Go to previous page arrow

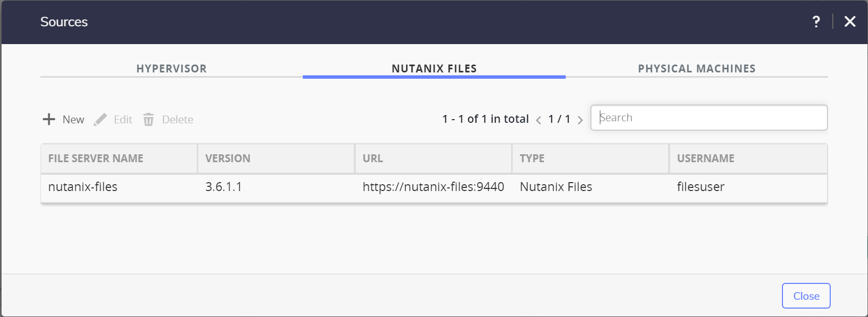(538, 120)
